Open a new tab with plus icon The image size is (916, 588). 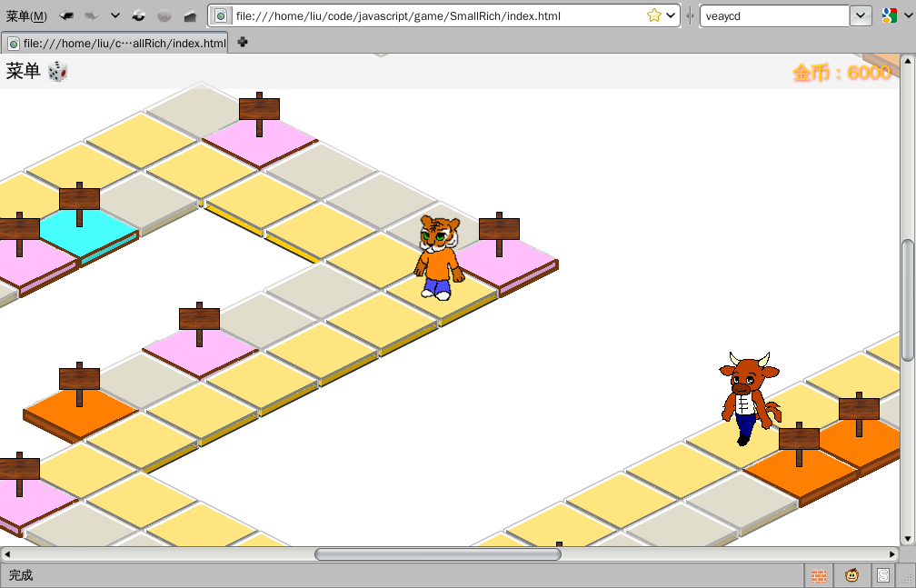243,42
